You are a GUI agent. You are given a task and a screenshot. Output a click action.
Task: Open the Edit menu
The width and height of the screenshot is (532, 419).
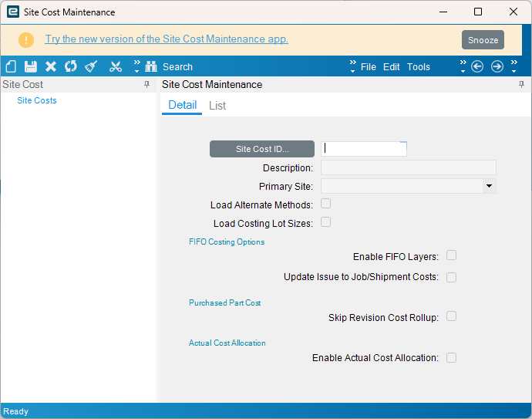(391, 67)
